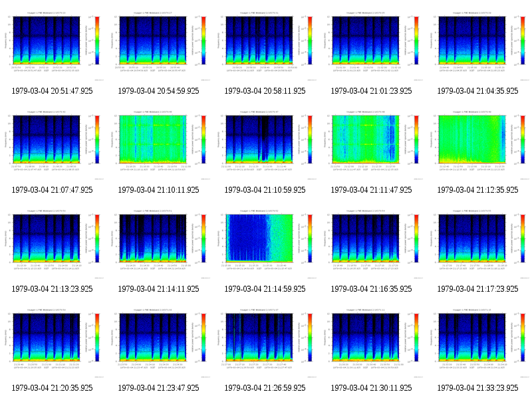Click caption text 1979-03-04 21:14:59.925
The width and height of the screenshot is (532, 396).
(265, 289)
